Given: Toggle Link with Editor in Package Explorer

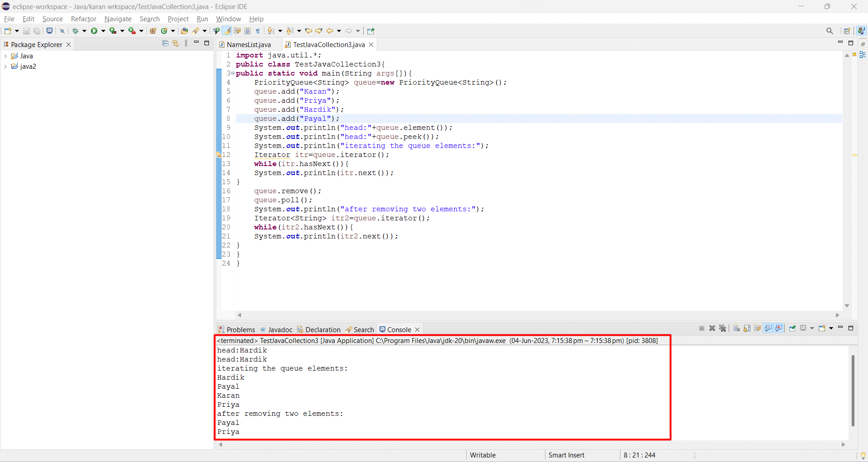Looking at the screenshot, I should click(x=175, y=43).
